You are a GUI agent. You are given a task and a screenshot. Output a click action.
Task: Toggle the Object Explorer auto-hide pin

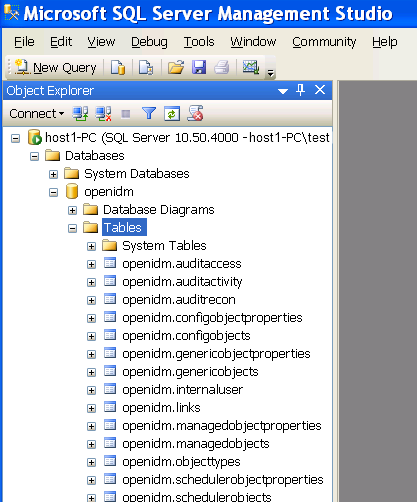tap(300, 90)
